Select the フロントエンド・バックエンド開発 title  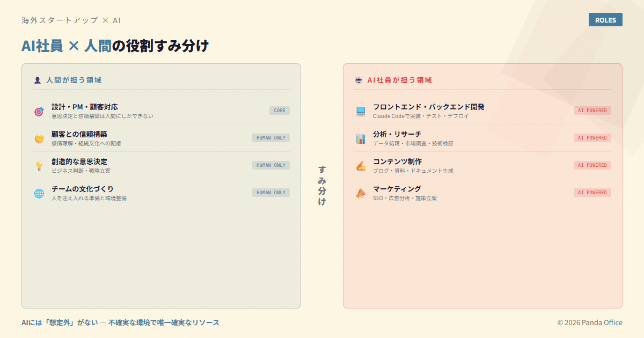429,107
